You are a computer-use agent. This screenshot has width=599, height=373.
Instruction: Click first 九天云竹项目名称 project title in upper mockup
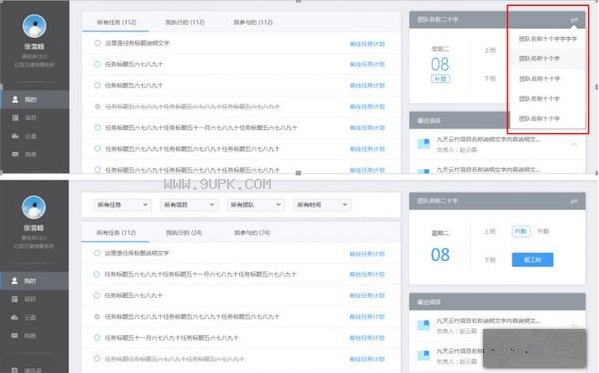point(489,139)
